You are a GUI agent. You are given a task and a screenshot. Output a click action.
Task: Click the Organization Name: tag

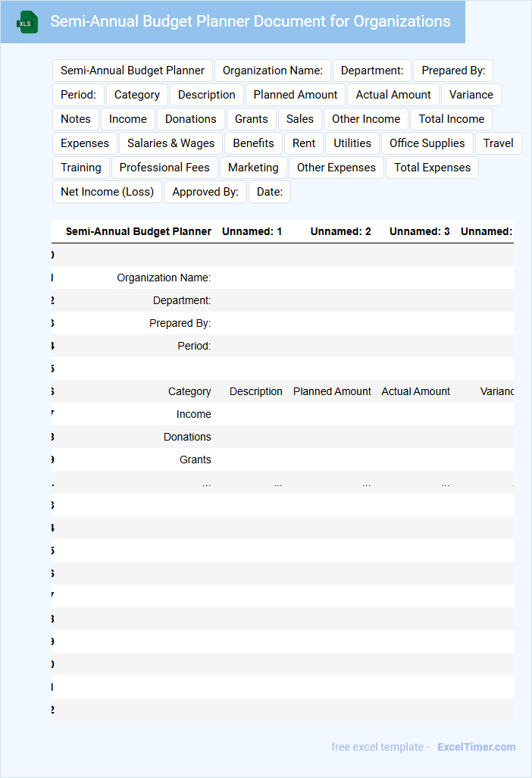pyautogui.click(x=273, y=71)
